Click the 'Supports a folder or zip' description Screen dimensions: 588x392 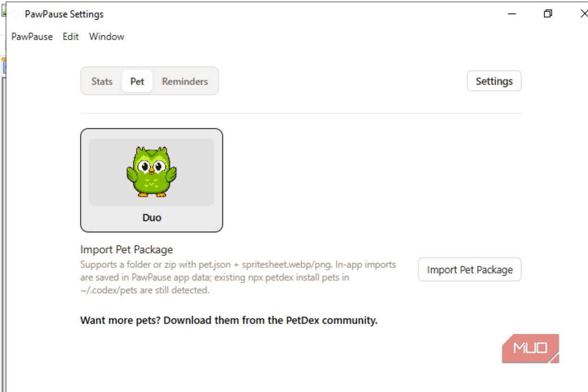click(238, 278)
